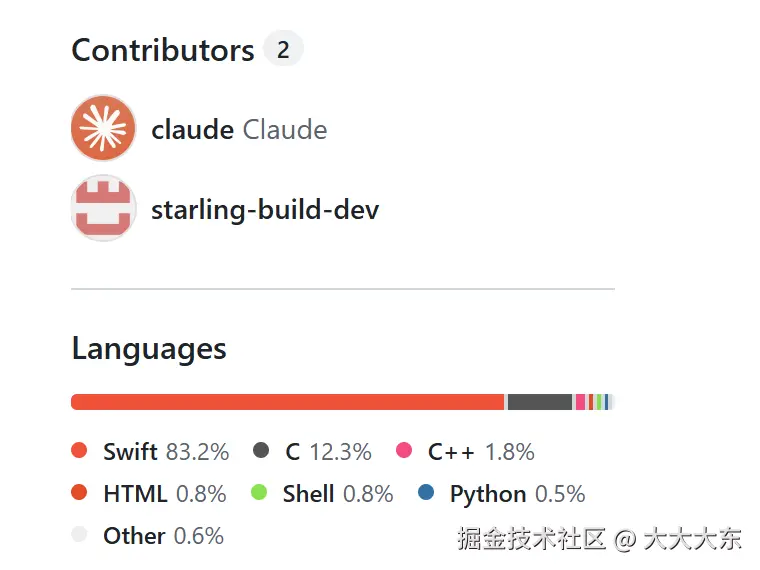
Task: Click the C++ pink language dot
Action: [404, 450]
